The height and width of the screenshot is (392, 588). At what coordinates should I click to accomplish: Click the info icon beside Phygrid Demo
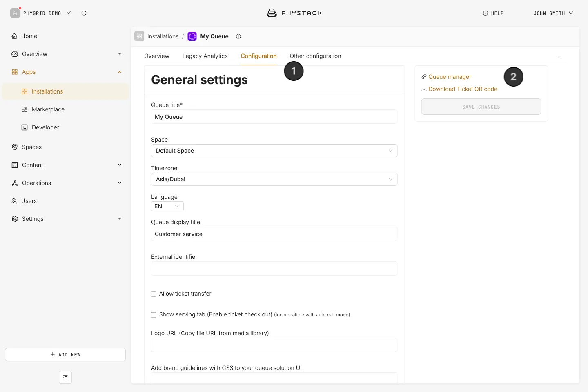tap(84, 13)
